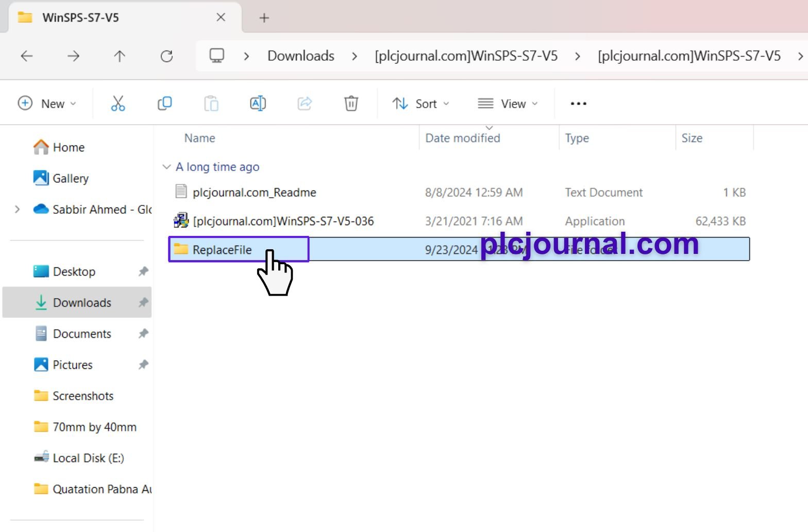Add a new Explorer tab

[x=264, y=18]
